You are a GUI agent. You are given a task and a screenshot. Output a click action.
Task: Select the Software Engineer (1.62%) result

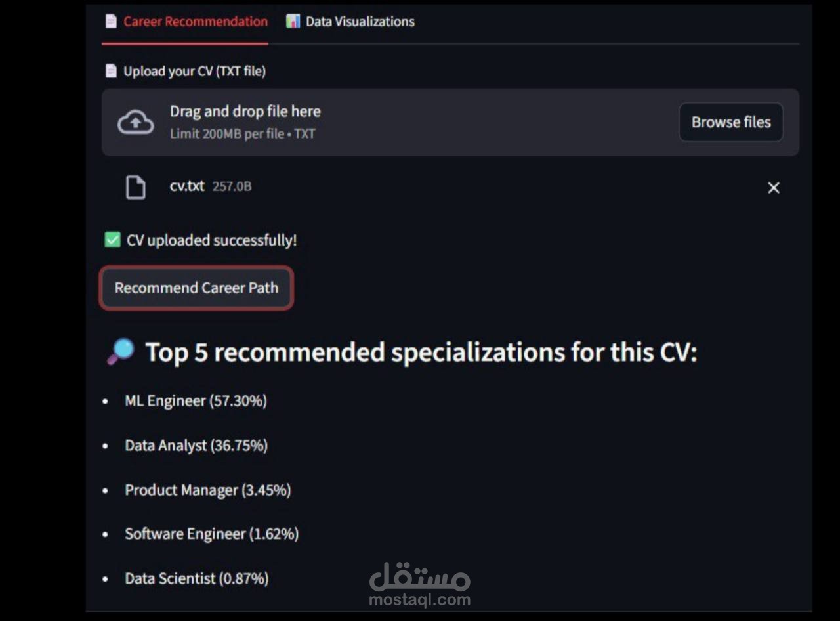coord(211,534)
